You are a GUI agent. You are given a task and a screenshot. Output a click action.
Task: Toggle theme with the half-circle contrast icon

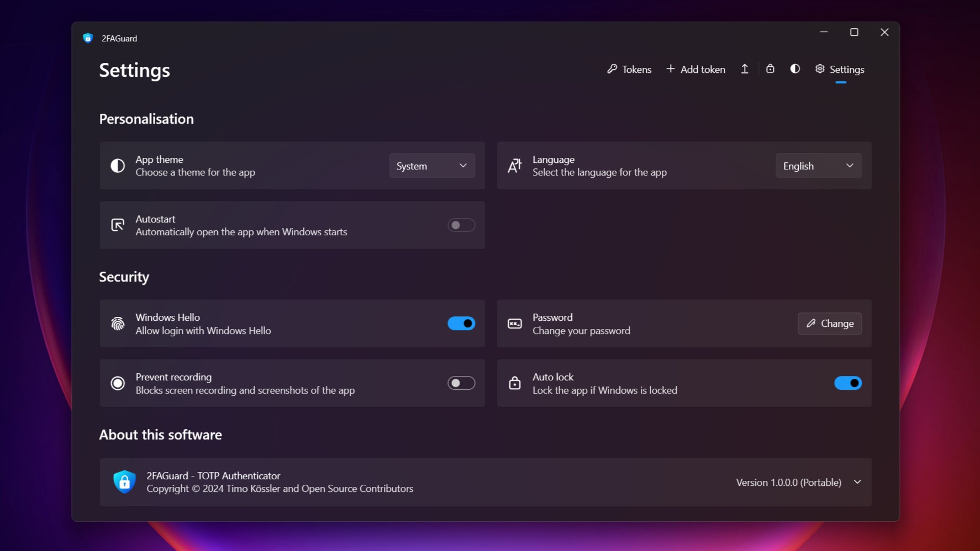pyautogui.click(x=795, y=68)
